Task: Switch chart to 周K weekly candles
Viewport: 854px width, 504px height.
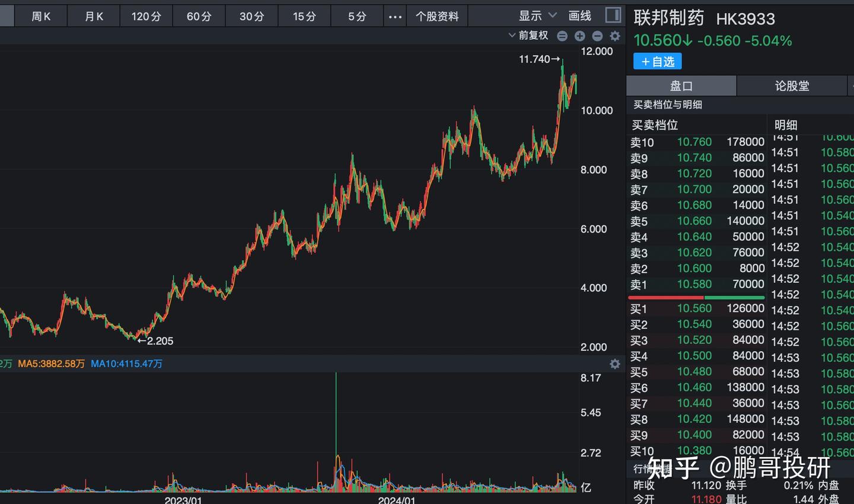Action: pos(40,16)
